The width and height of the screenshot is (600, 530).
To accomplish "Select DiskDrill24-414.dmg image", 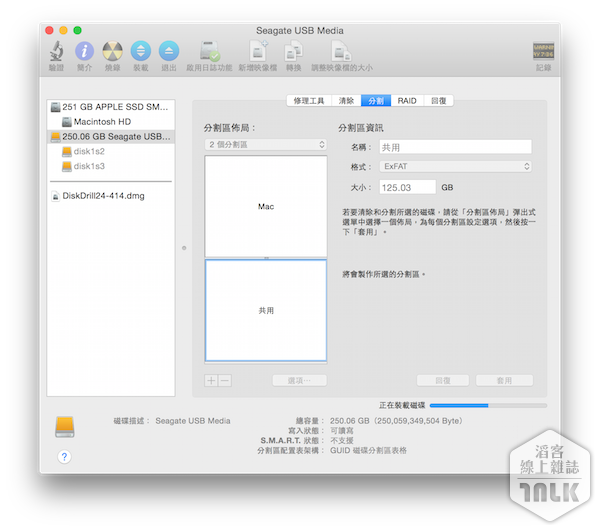I will [111, 196].
